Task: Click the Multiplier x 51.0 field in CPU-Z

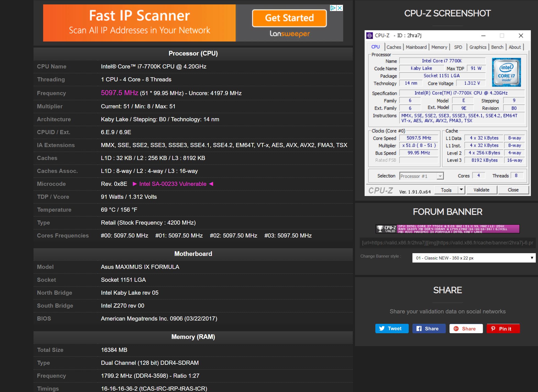Action: (419, 145)
